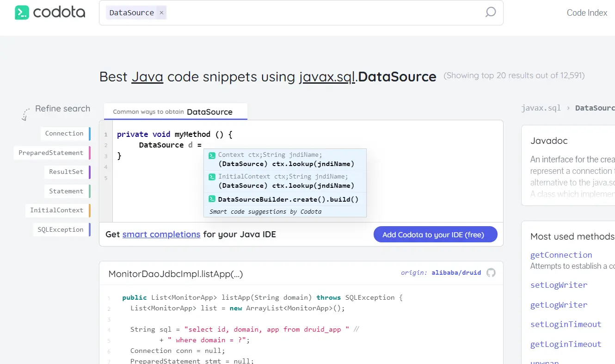
Task: Open the getConnection method documentation
Action: 561,255
